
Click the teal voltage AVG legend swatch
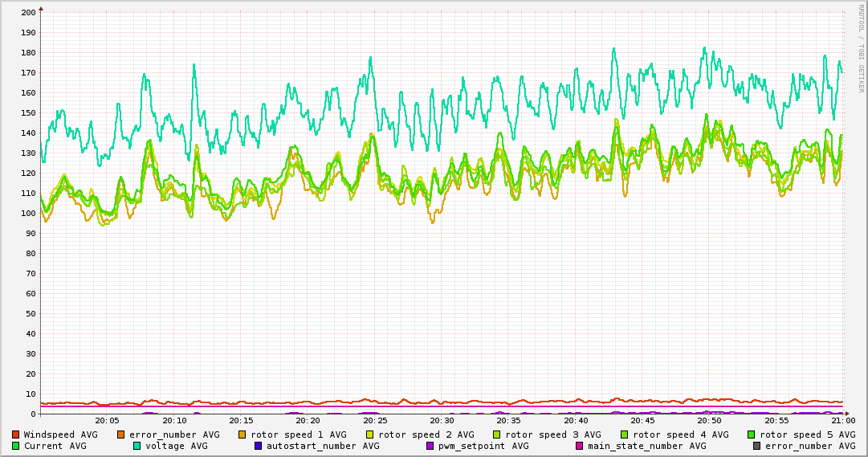tap(137, 446)
